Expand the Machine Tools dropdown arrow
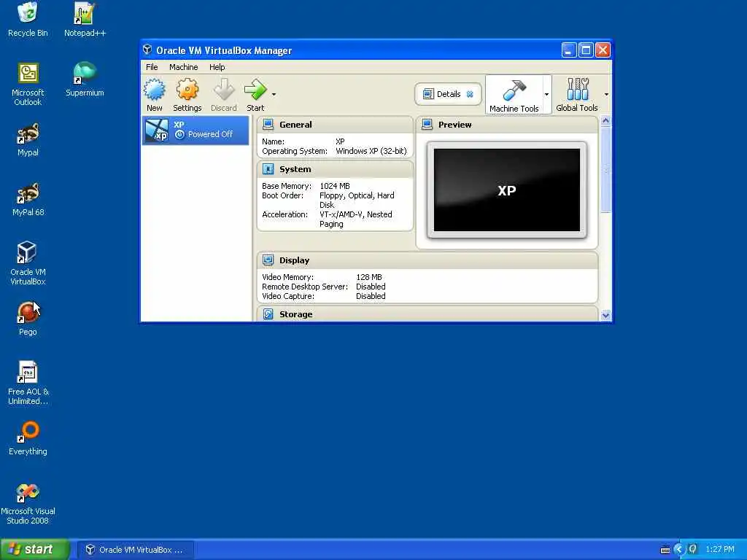The height and width of the screenshot is (560, 747). pyautogui.click(x=546, y=94)
